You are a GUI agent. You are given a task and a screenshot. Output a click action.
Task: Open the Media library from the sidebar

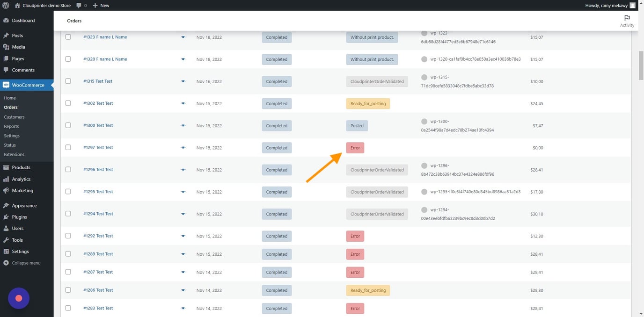point(18,47)
